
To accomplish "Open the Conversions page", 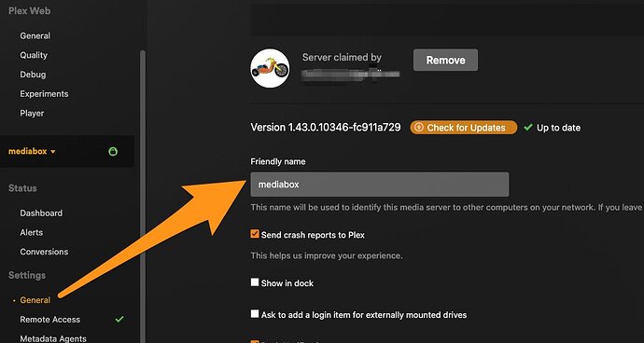I will coord(44,252).
